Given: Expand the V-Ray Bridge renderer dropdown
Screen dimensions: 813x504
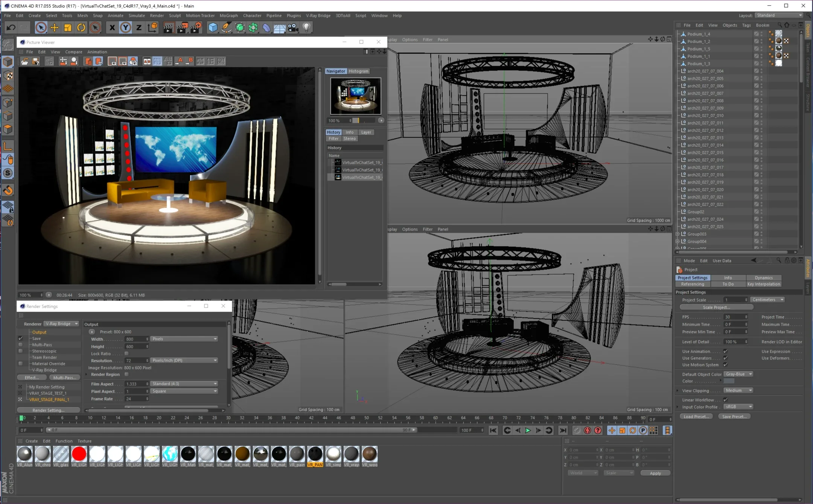Looking at the screenshot, I should click(x=76, y=323).
